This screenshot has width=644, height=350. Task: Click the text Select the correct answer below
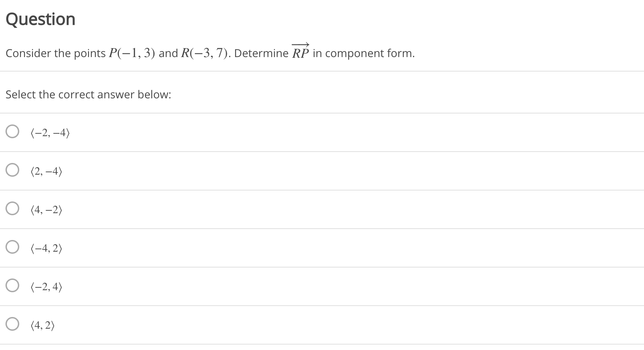pos(88,94)
